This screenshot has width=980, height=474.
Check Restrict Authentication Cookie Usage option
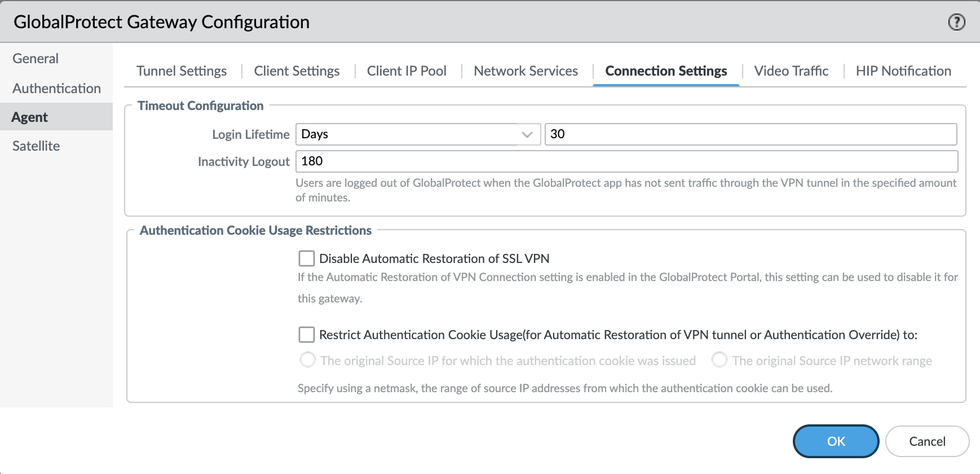click(307, 335)
